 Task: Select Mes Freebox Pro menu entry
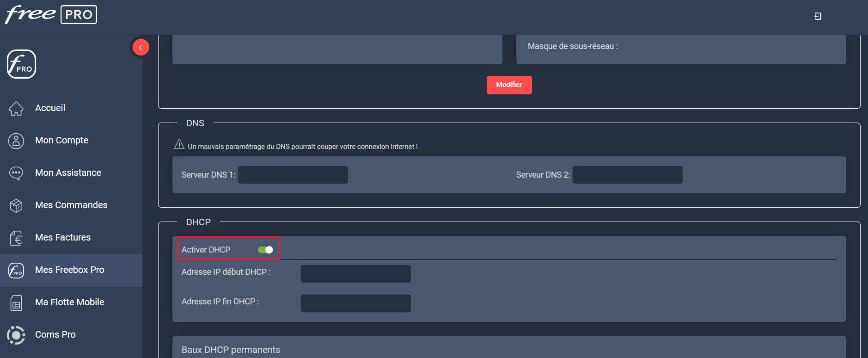71,270
